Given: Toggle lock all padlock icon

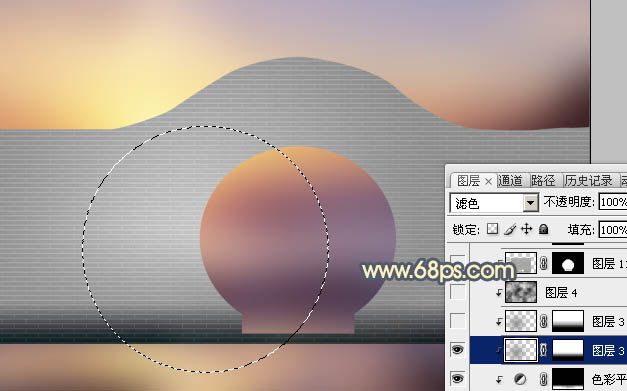Looking at the screenshot, I should [543, 229].
